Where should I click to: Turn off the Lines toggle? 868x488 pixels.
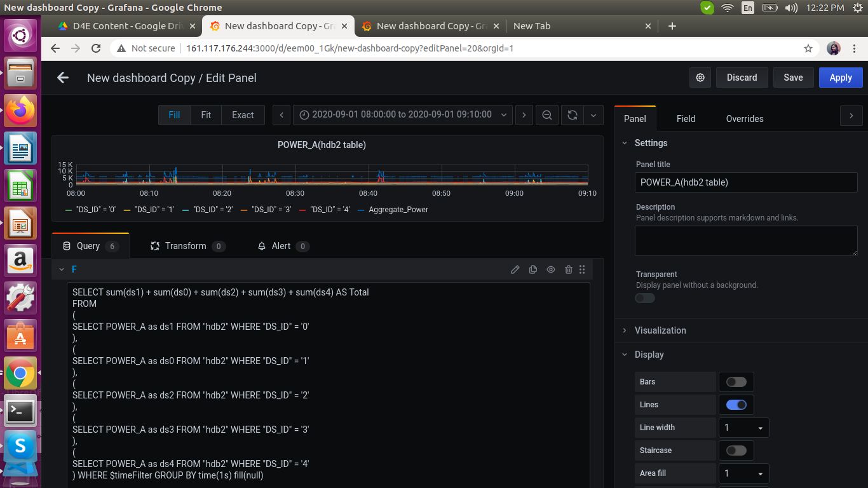736,405
